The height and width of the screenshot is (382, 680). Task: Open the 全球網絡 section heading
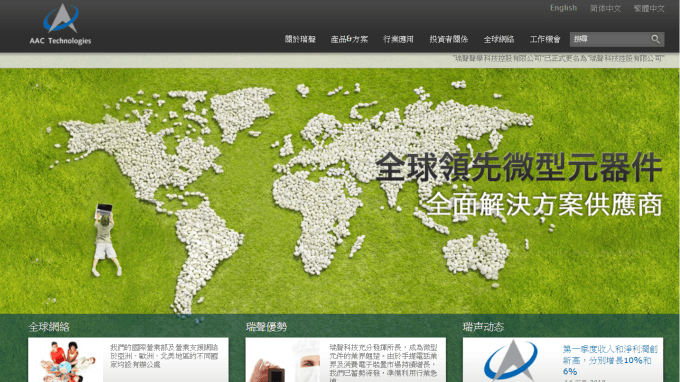pos(49,327)
